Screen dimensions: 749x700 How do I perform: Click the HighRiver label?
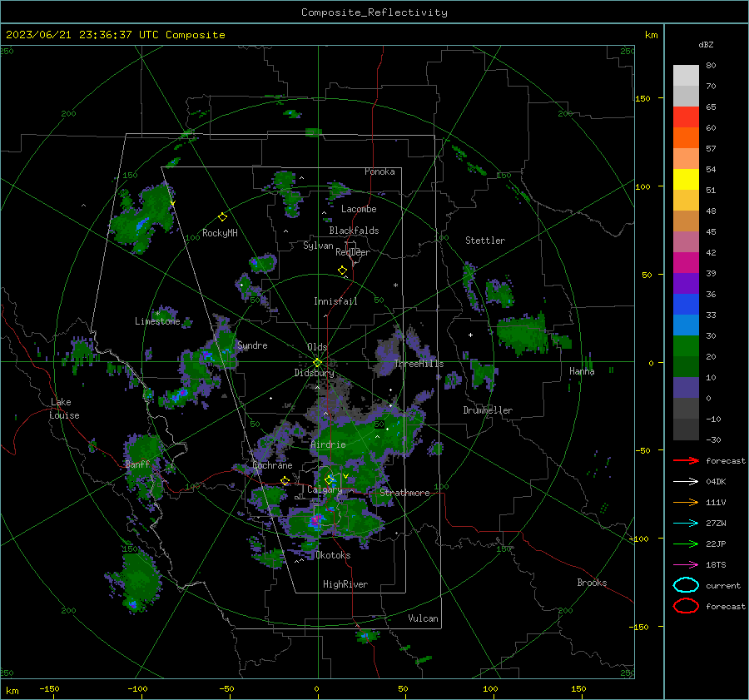(x=345, y=584)
